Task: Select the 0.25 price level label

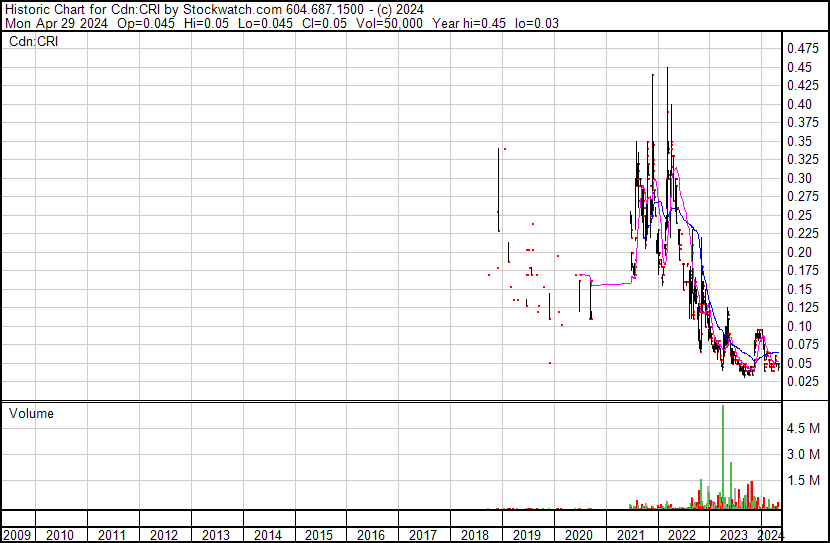Action: coord(800,215)
